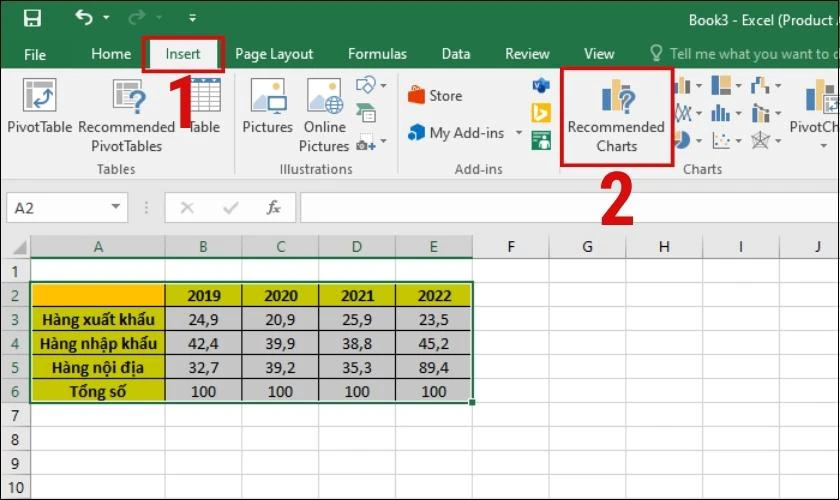The width and height of the screenshot is (840, 500).
Task: Expand the pie chart dropdown arrow
Action: coord(699,141)
